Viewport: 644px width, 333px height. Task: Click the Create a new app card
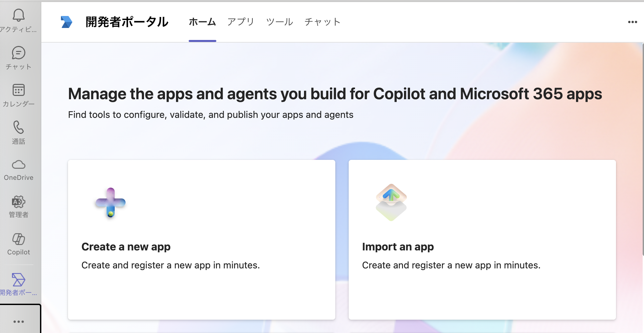click(x=201, y=240)
